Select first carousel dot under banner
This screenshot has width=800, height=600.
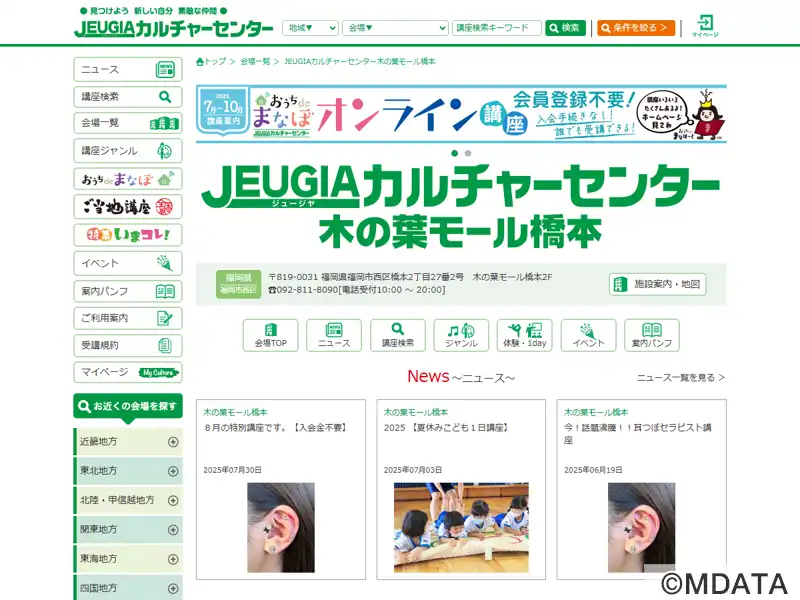point(455,153)
